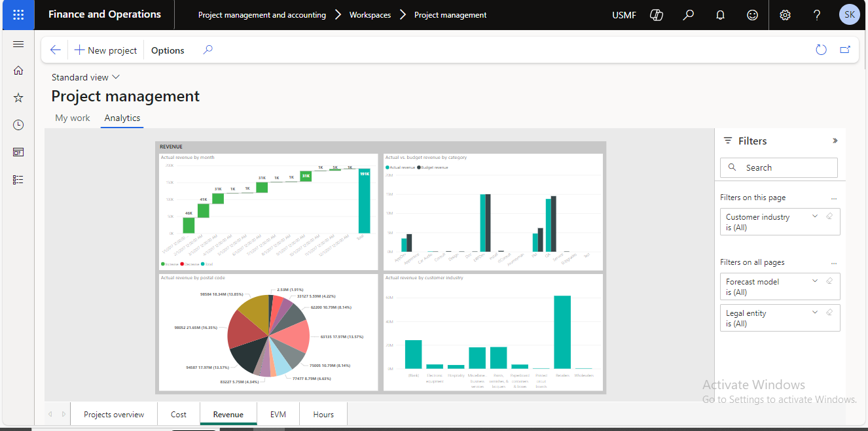This screenshot has width=868, height=431.
Task: Expand the Forecast model filter chevron
Action: click(x=815, y=281)
